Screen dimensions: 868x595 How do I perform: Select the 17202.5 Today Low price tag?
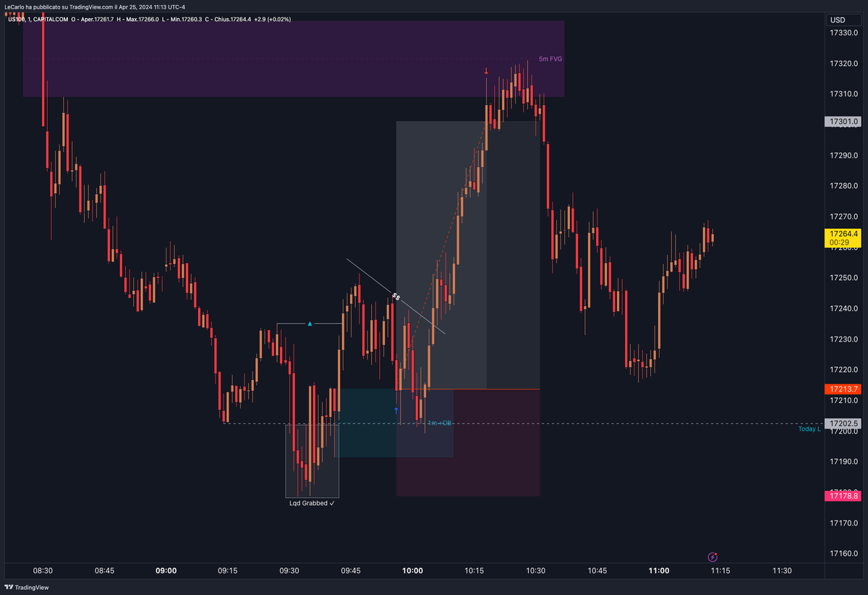(844, 423)
